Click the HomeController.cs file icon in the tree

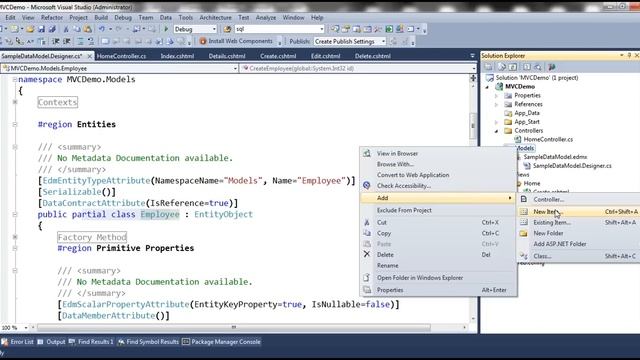[518, 140]
